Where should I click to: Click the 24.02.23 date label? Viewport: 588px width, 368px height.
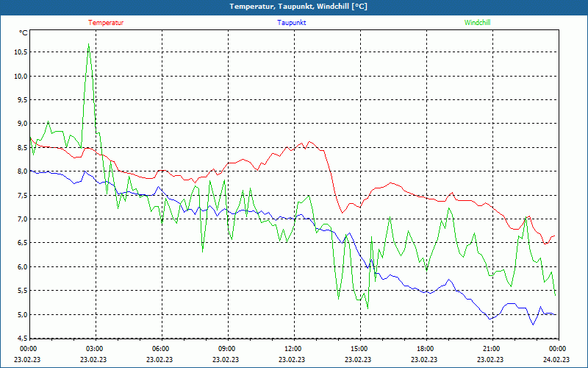[556, 359]
